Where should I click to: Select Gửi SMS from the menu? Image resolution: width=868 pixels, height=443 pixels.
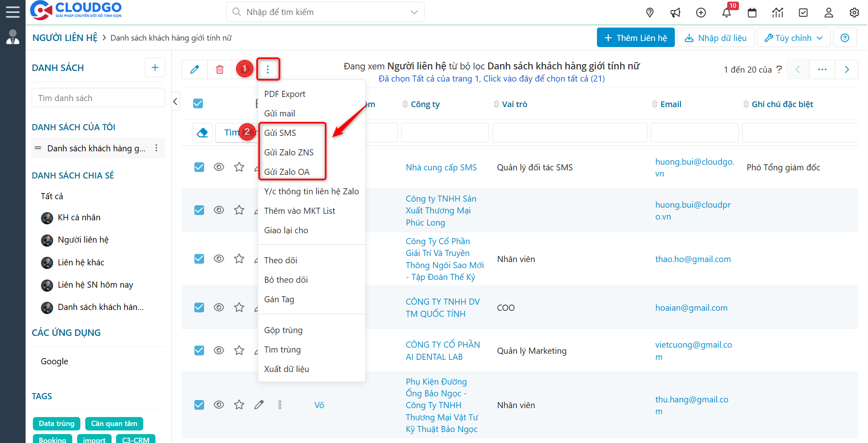click(280, 133)
